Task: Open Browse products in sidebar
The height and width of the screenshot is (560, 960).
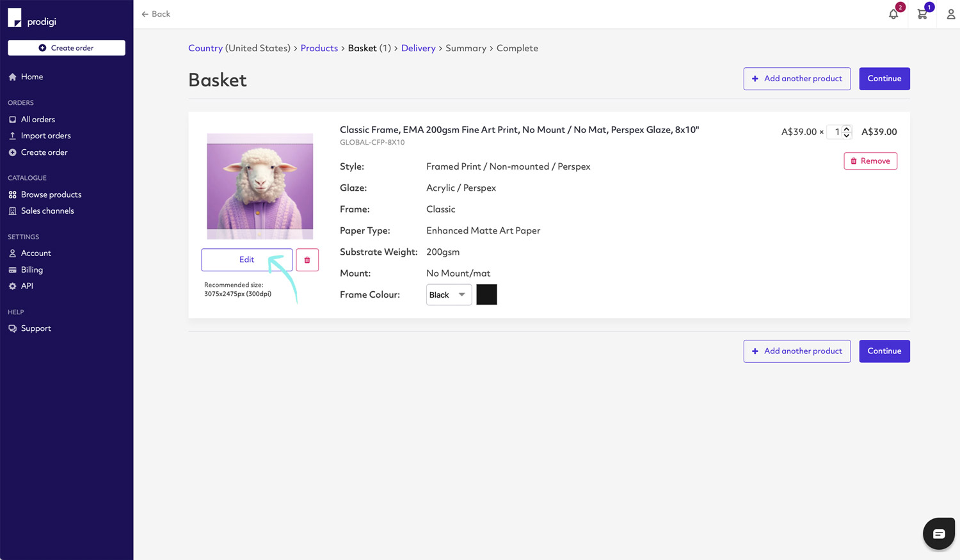Action: 51,195
